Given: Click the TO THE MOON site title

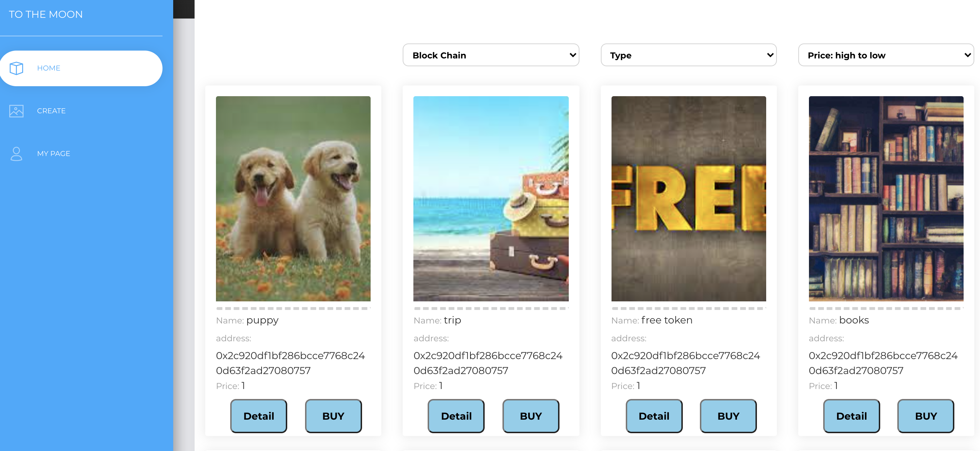Looking at the screenshot, I should pyautogui.click(x=46, y=15).
